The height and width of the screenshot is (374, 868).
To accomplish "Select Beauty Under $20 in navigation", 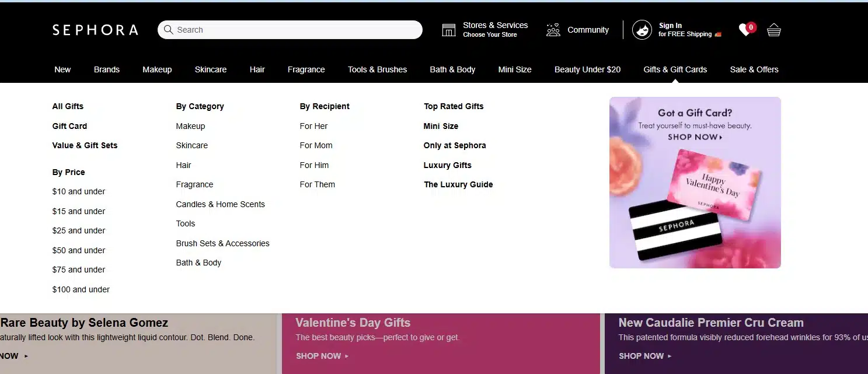I will (x=587, y=69).
